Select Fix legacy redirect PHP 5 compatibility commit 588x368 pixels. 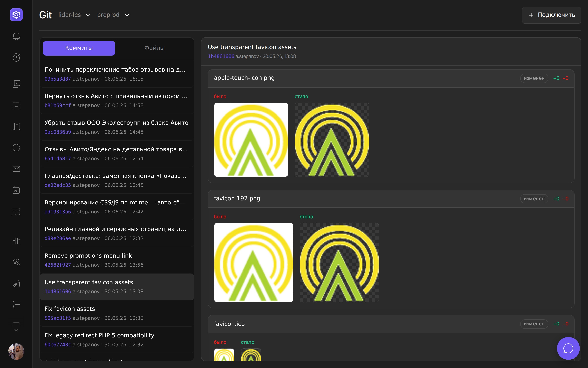point(117,340)
